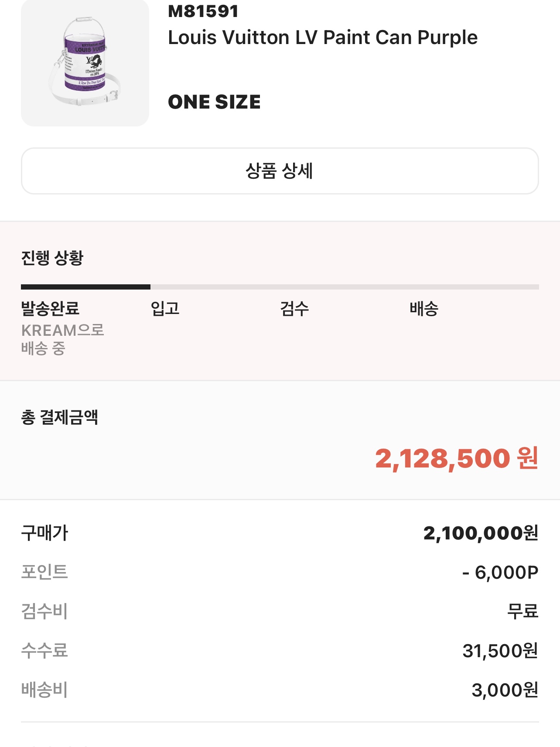The height and width of the screenshot is (747, 560).
Task: Click the 31,500원 fee amount
Action: click(500, 651)
